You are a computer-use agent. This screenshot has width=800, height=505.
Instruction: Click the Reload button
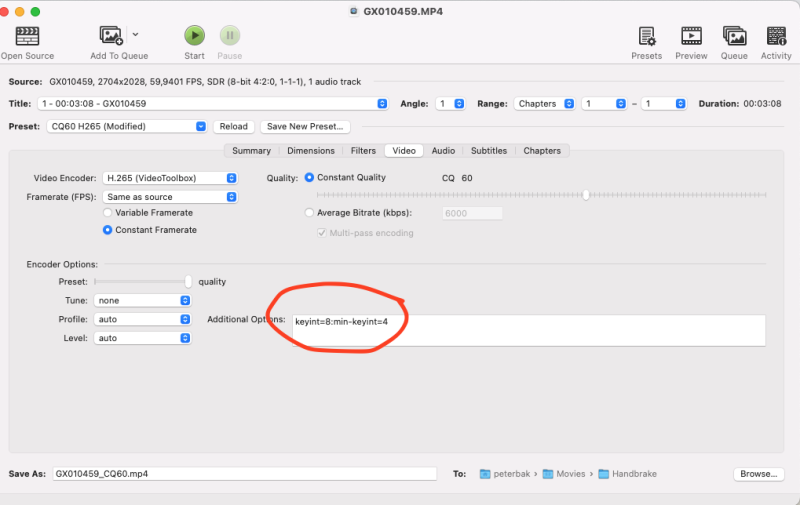(x=234, y=127)
